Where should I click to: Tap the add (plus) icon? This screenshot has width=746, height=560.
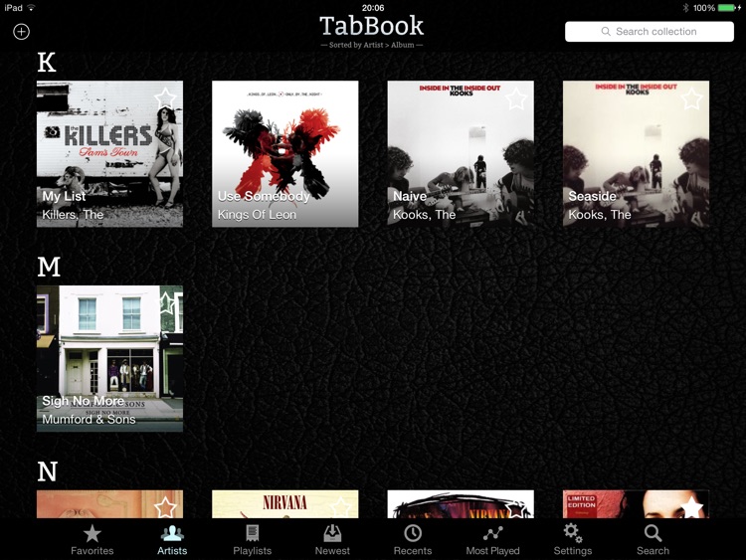coord(21,32)
